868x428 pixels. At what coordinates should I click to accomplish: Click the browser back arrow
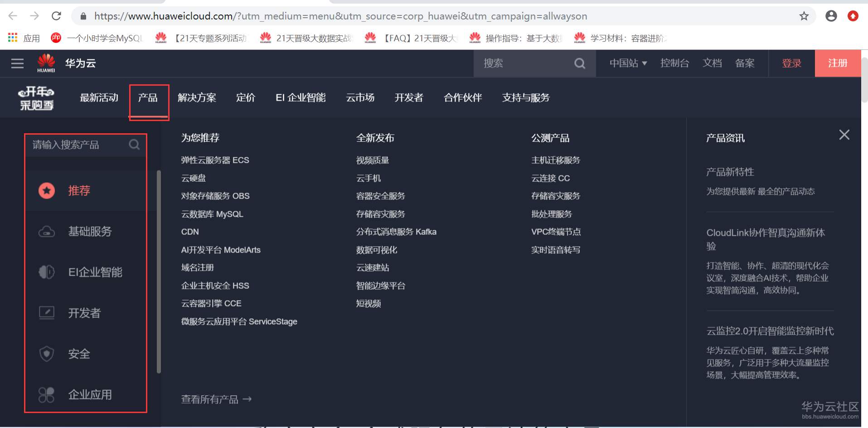[x=13, y=16]
